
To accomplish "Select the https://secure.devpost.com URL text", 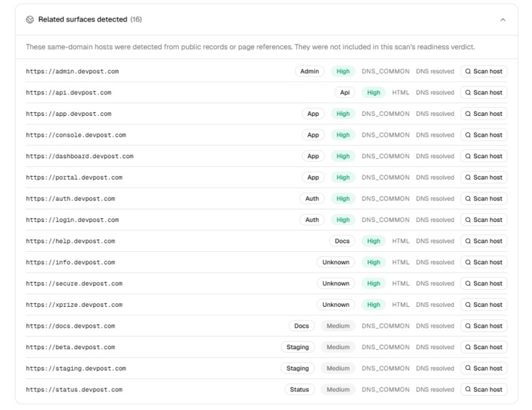I will [74, 283].
